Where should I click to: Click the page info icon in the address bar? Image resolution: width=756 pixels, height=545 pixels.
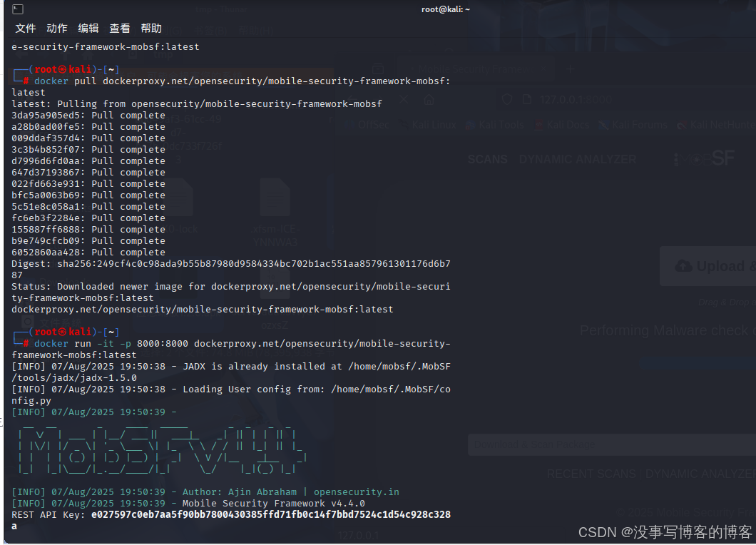(x=527, y=101)
